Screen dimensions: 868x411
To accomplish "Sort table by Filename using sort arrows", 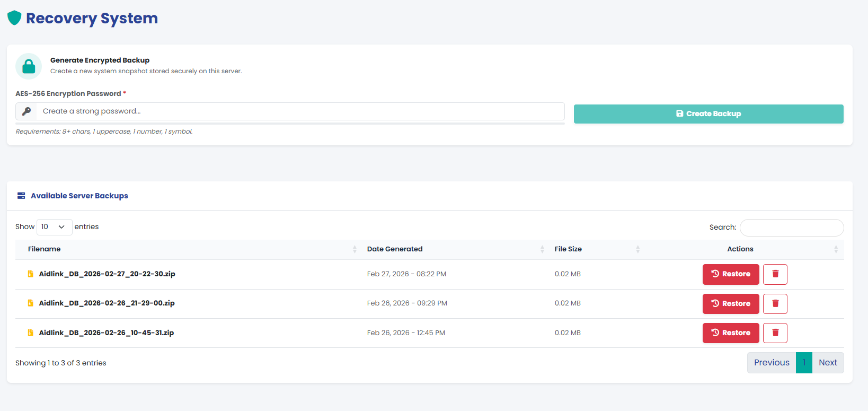I will click(355, 249).
